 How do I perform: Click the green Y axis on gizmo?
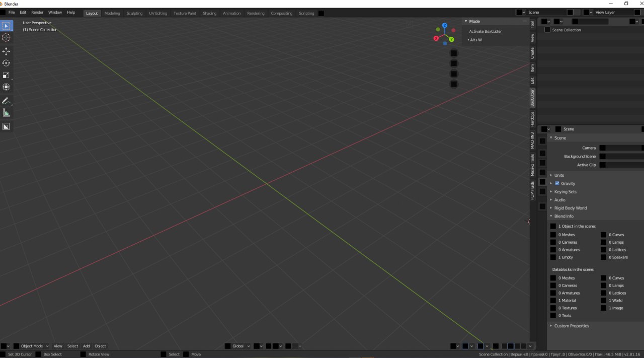(451, 39)
